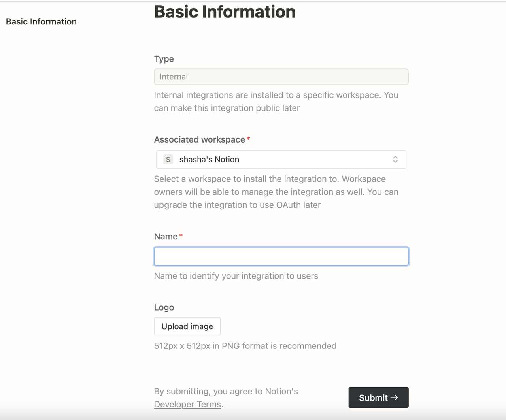Expand workspace selector via up-down chevron
This screenshot has width=506, height=420.
[x=395, y=160]
